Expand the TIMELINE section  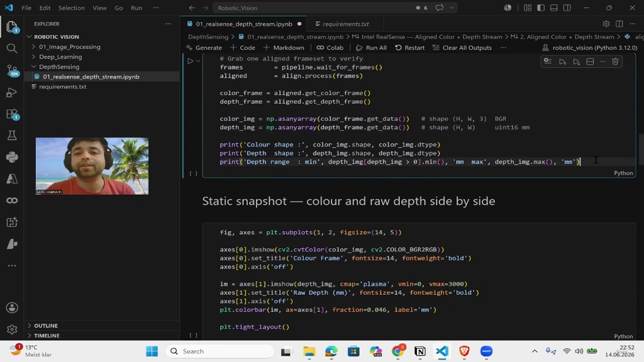click(47, 336)
